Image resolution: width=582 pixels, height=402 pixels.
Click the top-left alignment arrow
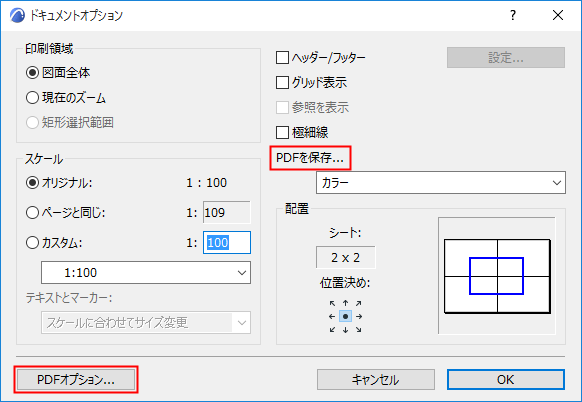[332, 303]
